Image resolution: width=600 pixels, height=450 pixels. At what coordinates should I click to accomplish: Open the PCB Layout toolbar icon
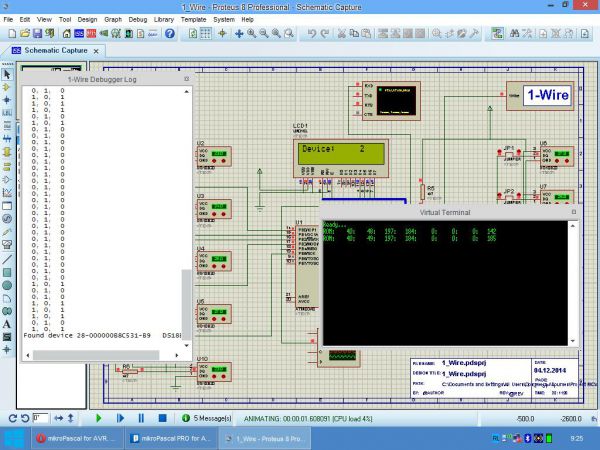click(x=91, y=34)
